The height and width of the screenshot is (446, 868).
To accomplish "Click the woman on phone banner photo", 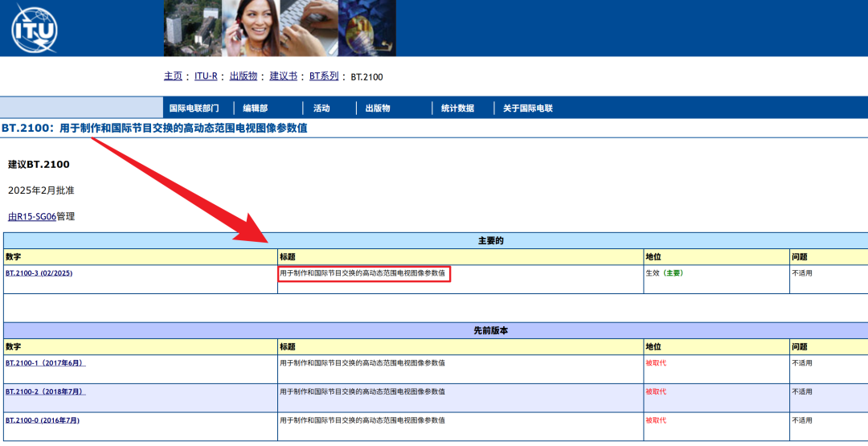I will point(251,27).
